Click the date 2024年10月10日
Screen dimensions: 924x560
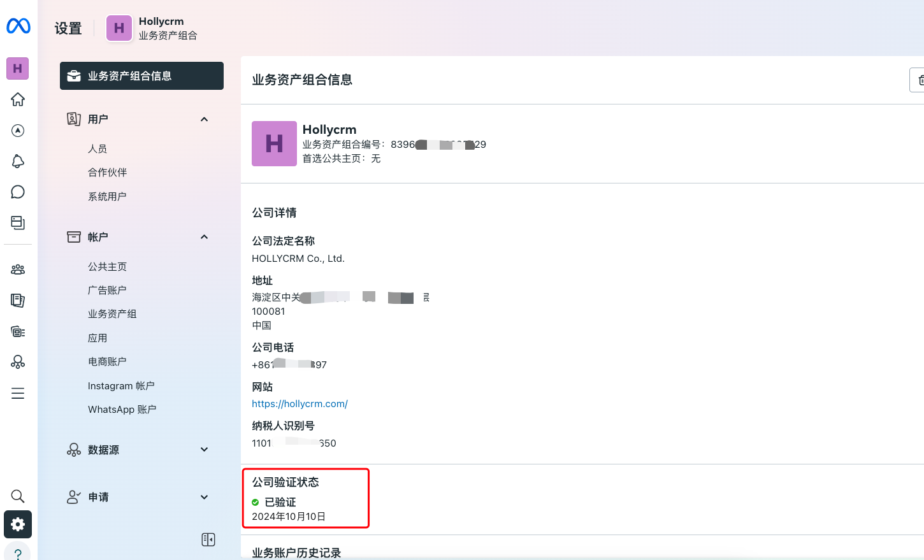pyautogui.click(x=289, y=517)
